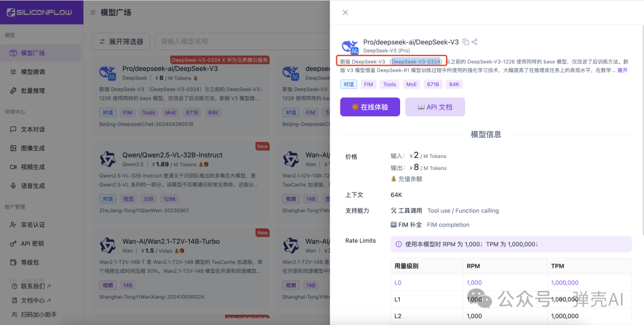Click the 展开筛选器 button
This screenshot has height=325, width=644.
(120, 42)
